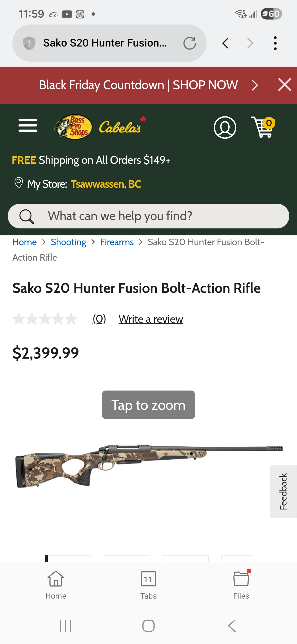
Task: View the shopping cart
Action: click(x=263, y=127)
